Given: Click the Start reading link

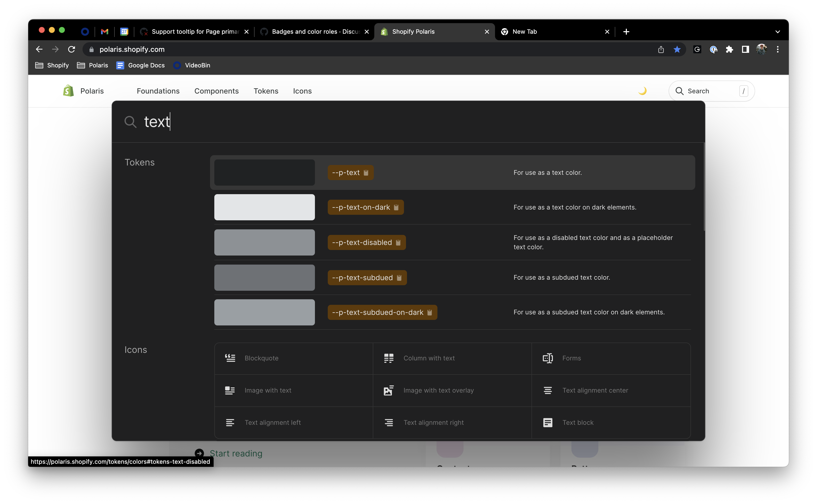Looking at the screenshot, I should 236,453.
